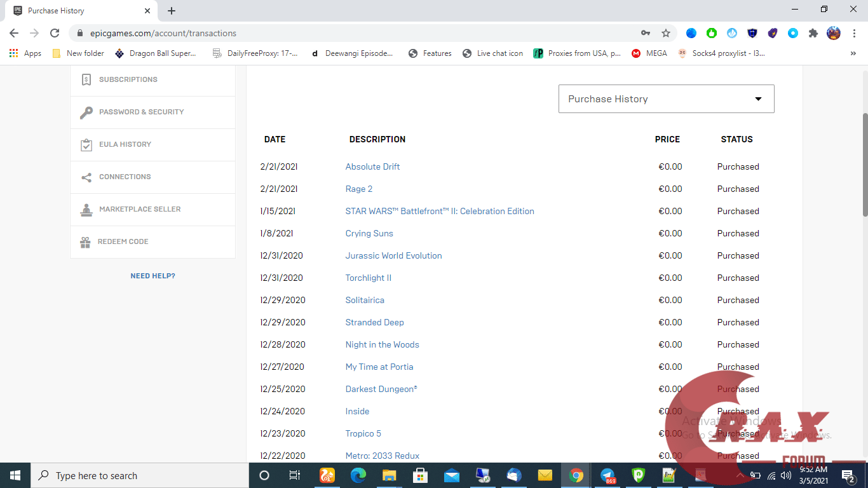Launch UC Browser from the taskbar
Image resolution: width=868 pixels, height=488 pixels.
tap(327, 475)
